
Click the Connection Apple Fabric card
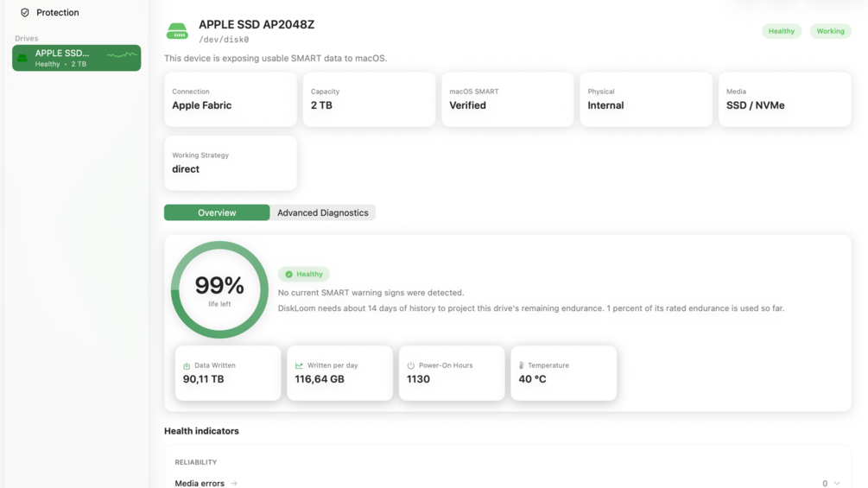[231, 99]
